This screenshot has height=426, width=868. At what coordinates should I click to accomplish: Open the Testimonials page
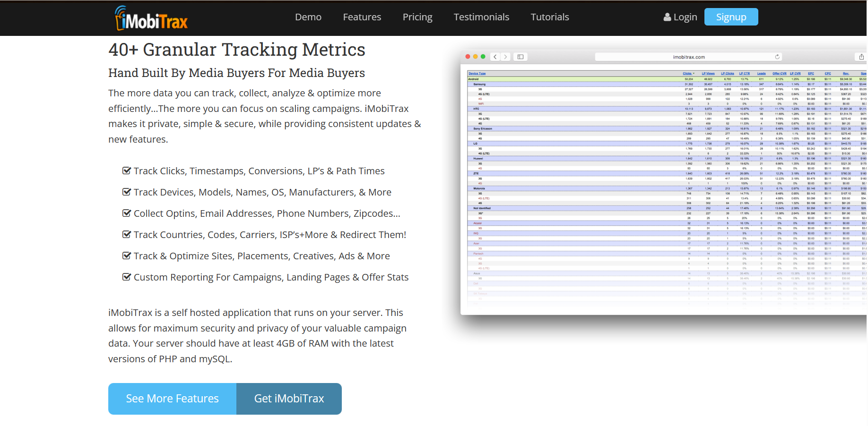[481, 17]
